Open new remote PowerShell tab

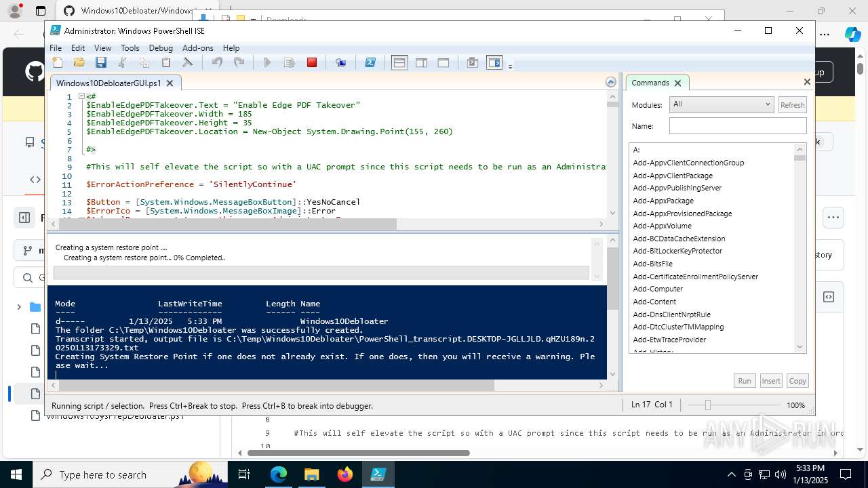pyautogui.click(x=341, y=62)
